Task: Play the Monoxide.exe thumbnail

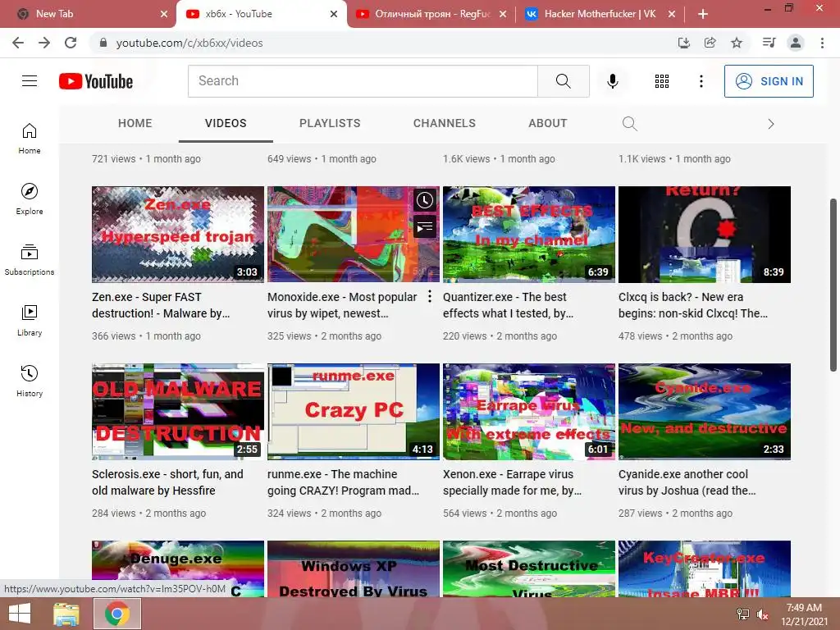Action: click(x=343, y=234)
